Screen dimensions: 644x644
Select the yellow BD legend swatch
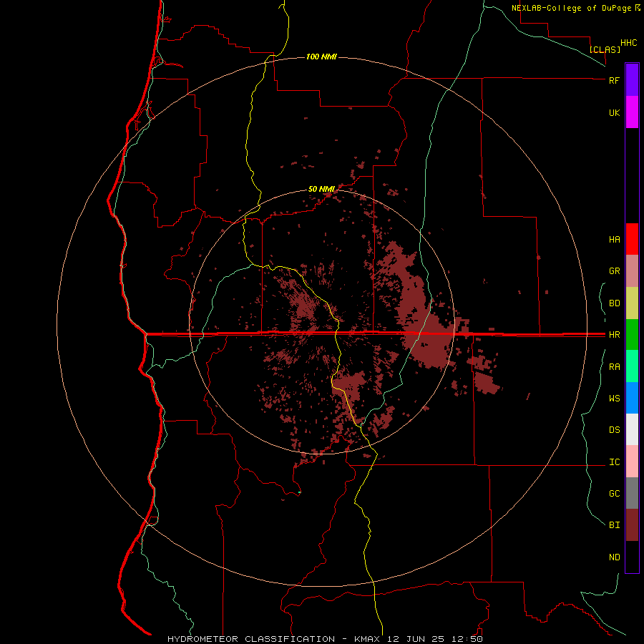pos(632,303)
